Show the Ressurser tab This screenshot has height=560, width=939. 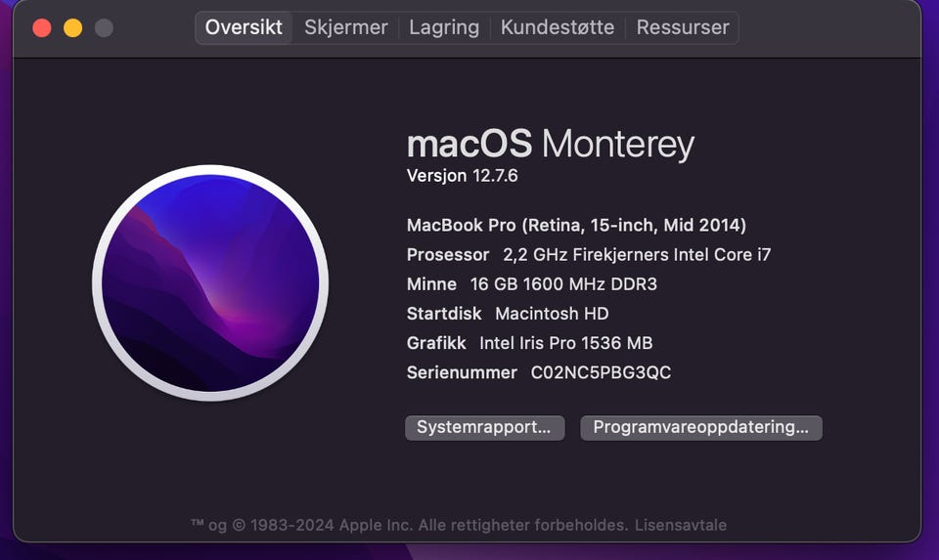[682, 27]
